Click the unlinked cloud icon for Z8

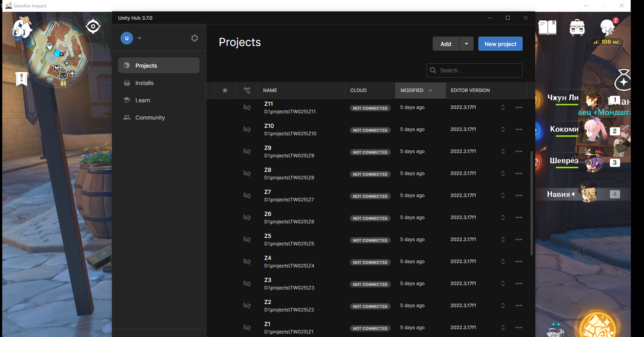(247, 173)
